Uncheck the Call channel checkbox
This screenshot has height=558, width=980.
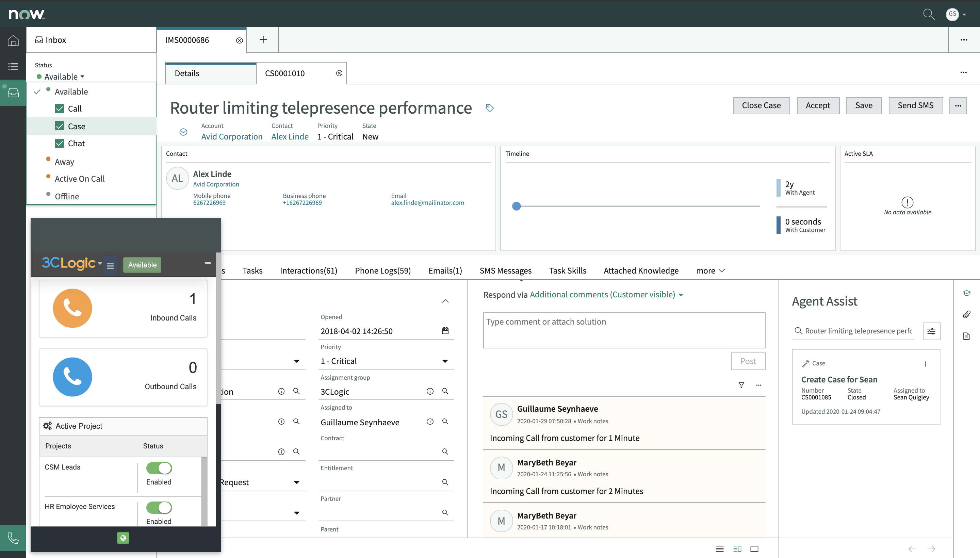click(60, 109)
